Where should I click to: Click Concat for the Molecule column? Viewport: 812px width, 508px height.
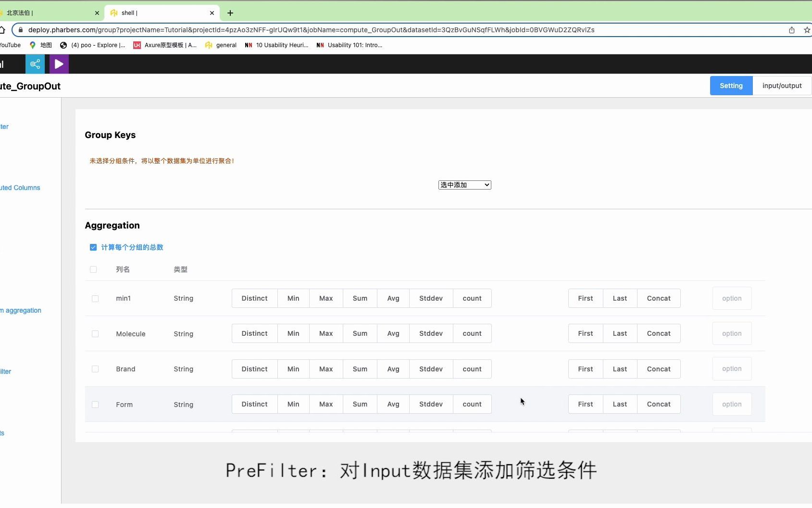coord(659,333)
